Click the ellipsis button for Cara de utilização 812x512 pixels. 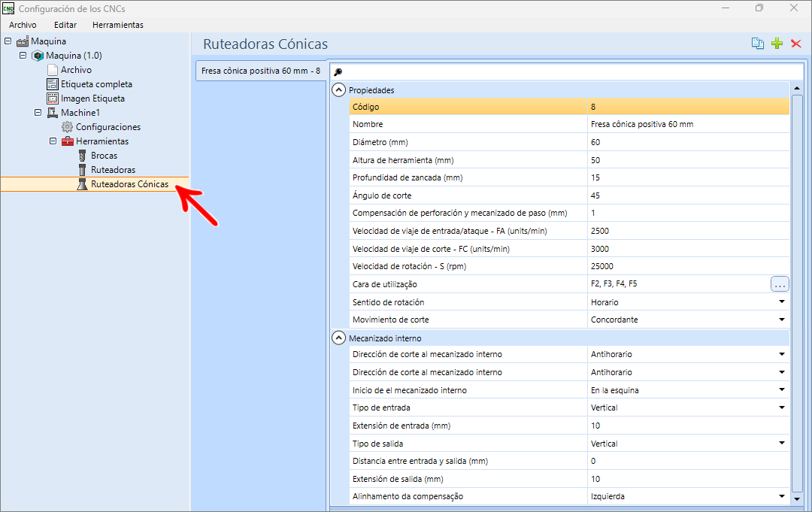tap(780, 284)
